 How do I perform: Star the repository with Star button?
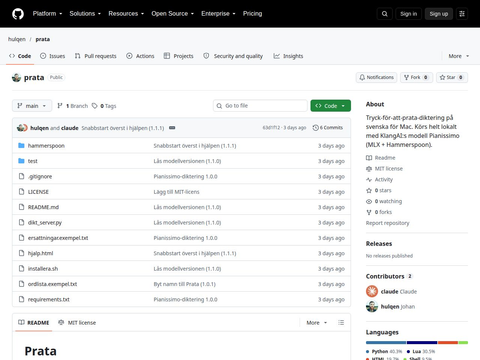point(452,77)
